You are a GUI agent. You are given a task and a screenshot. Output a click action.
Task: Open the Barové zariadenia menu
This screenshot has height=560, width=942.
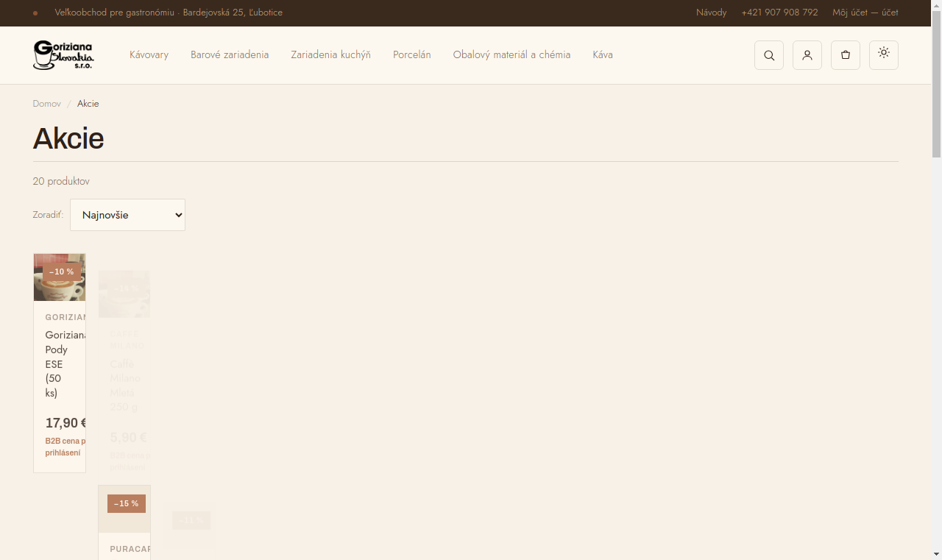pos(230,55)
